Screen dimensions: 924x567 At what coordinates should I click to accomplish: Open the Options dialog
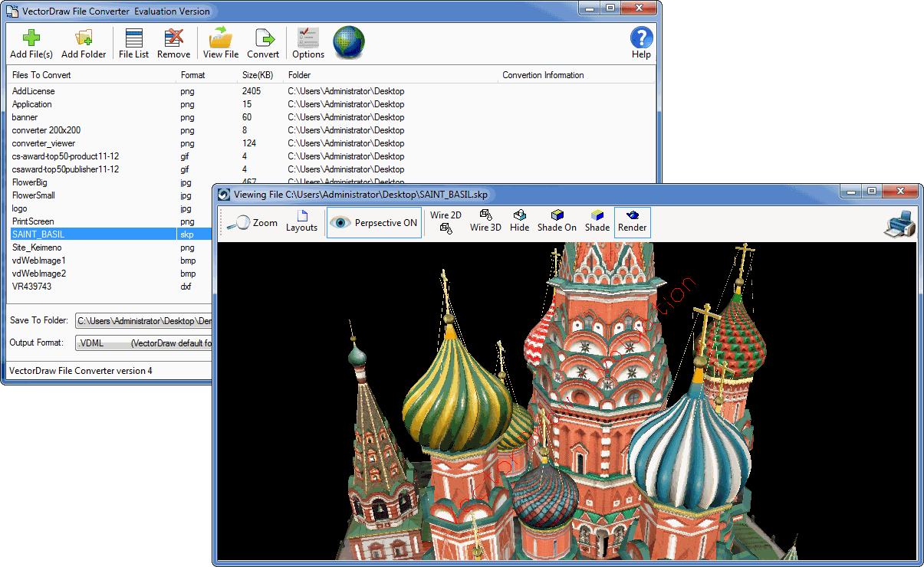(308, 44)
